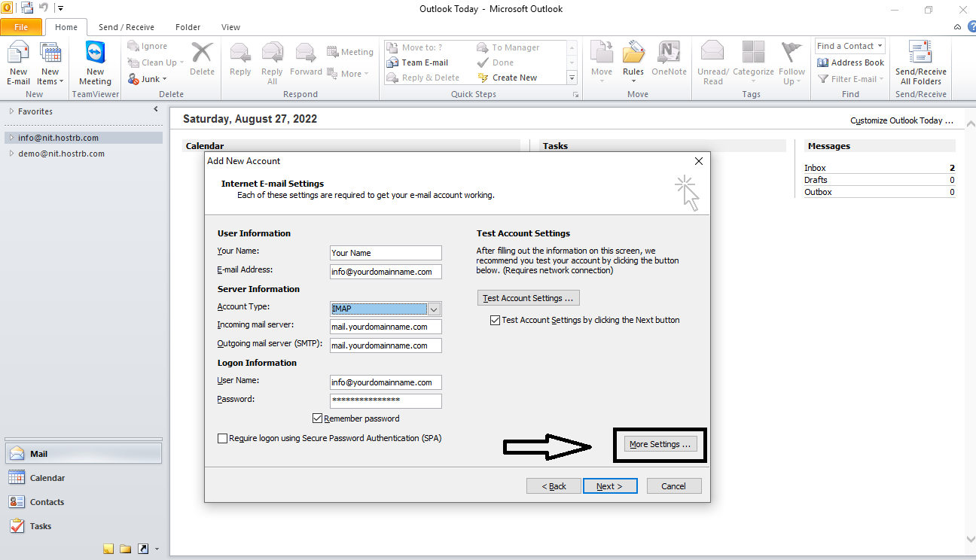
Task: Click the Meeting respond icon
Action: click(x=350, y=52)
